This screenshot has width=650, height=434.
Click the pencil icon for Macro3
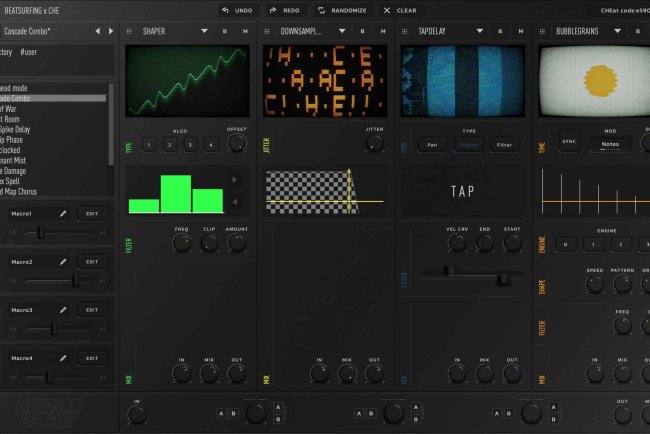point(62,310)
